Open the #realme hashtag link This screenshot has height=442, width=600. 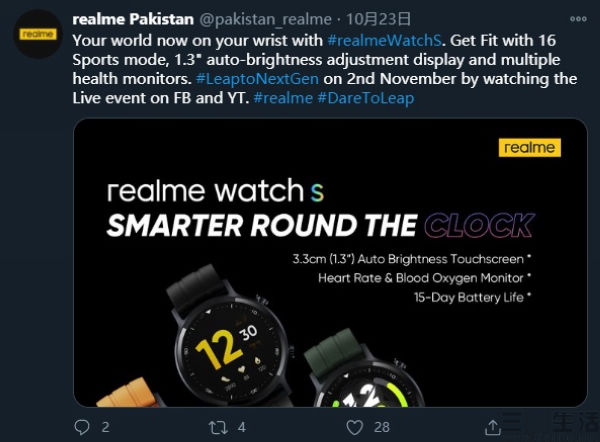283,98
